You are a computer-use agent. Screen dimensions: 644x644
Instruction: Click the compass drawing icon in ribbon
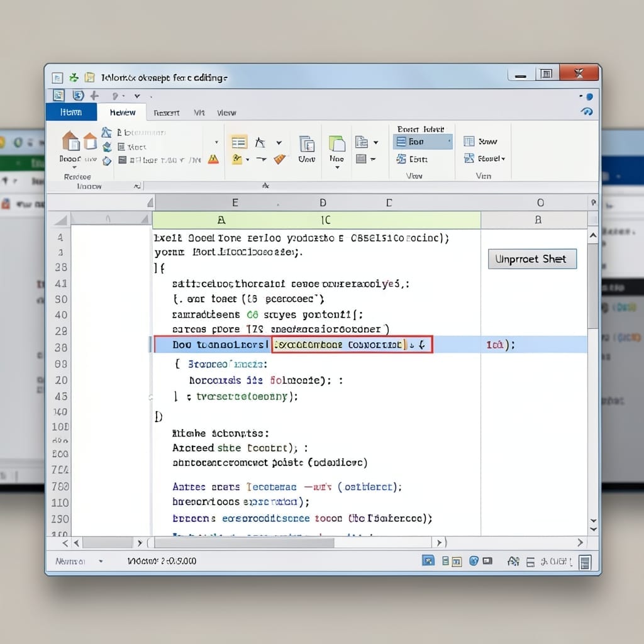(x=260, y=143)
